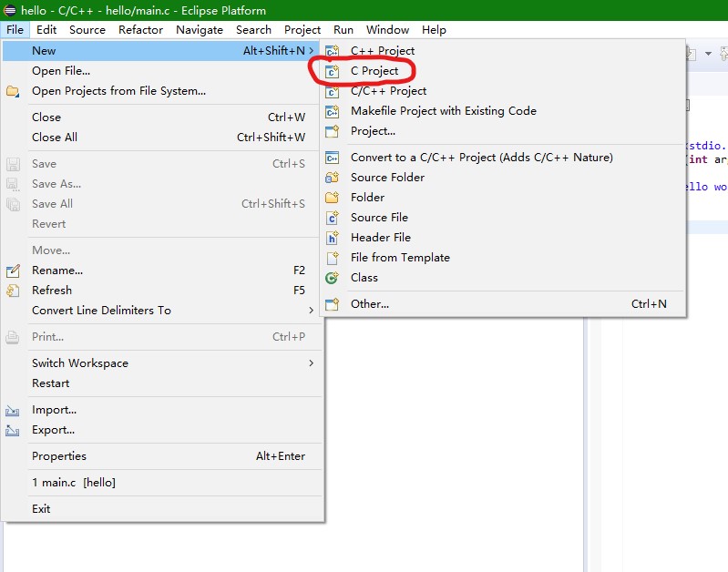Viewport: 728px width, 572px height.
Task: Open the Run menu
Action: [x=343, y=30]
